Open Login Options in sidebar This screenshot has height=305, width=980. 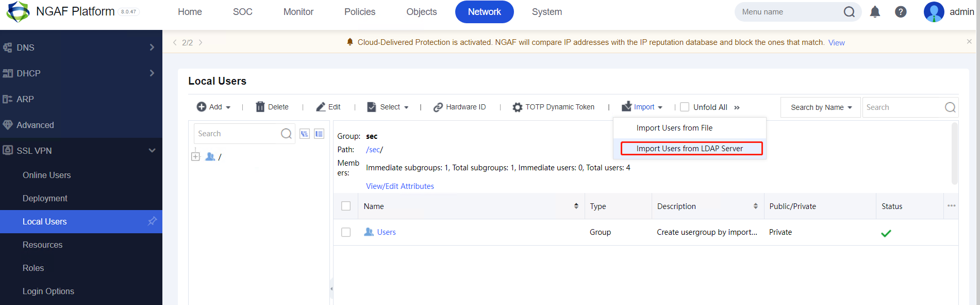tap(48, 291)
